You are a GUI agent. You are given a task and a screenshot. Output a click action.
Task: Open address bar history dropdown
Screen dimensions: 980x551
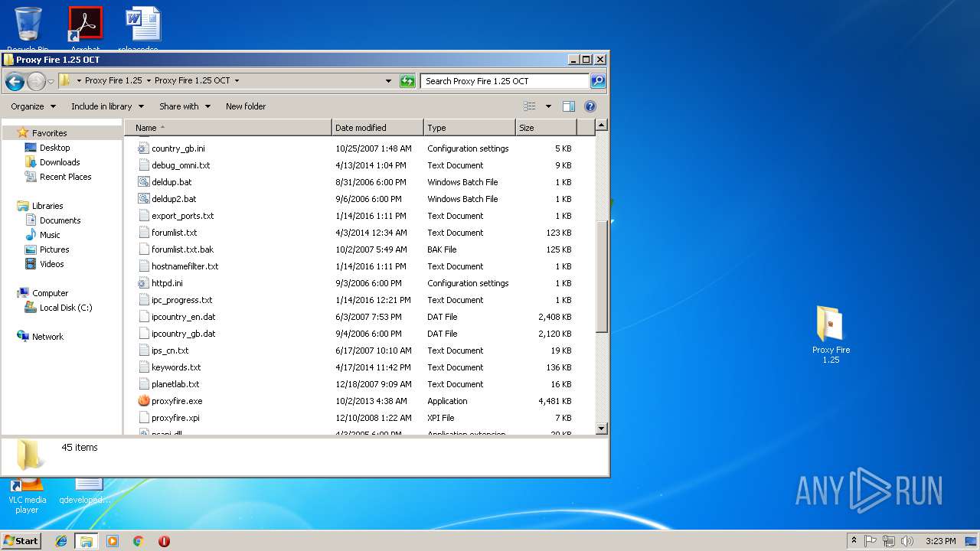coord(388,81)
